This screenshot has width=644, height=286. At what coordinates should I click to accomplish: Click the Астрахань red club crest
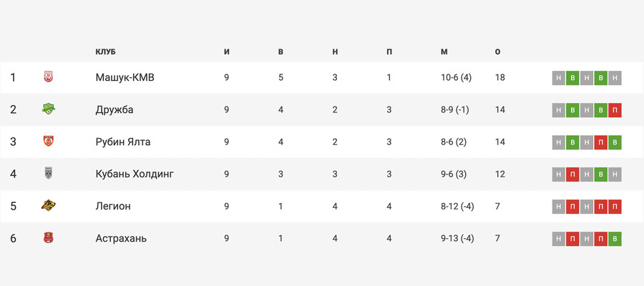(x=49, y=237)
